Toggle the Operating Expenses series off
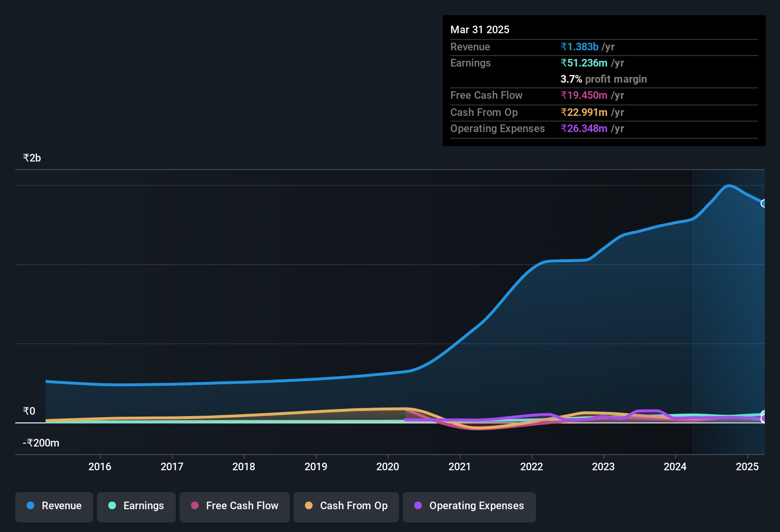This screenshot has height=532, width=780. click(x=469, y=506)
